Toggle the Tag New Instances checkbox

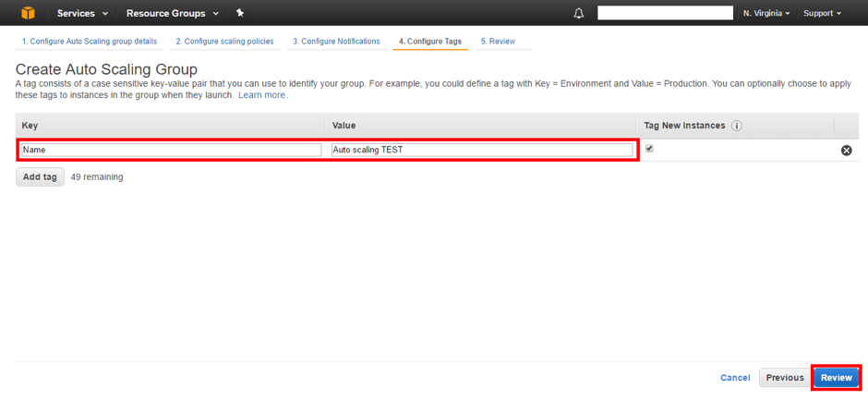click(649, 149)
